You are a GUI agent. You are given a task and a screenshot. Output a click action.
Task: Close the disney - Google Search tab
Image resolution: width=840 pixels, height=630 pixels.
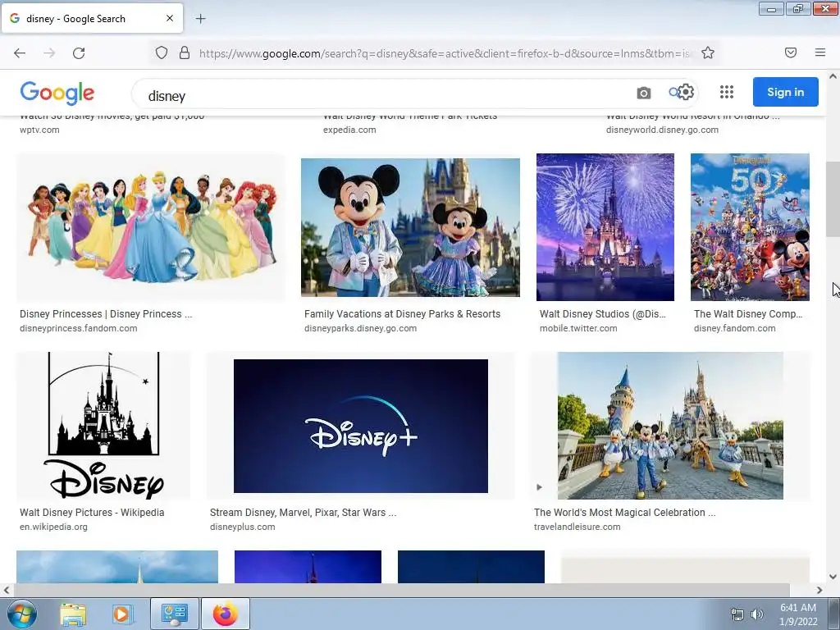(169, 18)
